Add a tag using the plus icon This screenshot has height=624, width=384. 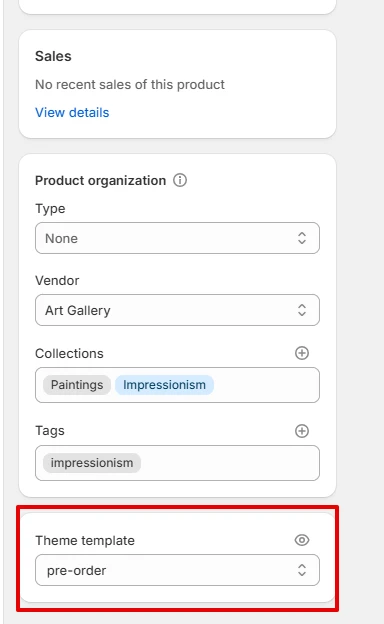(x=302, y=431)
